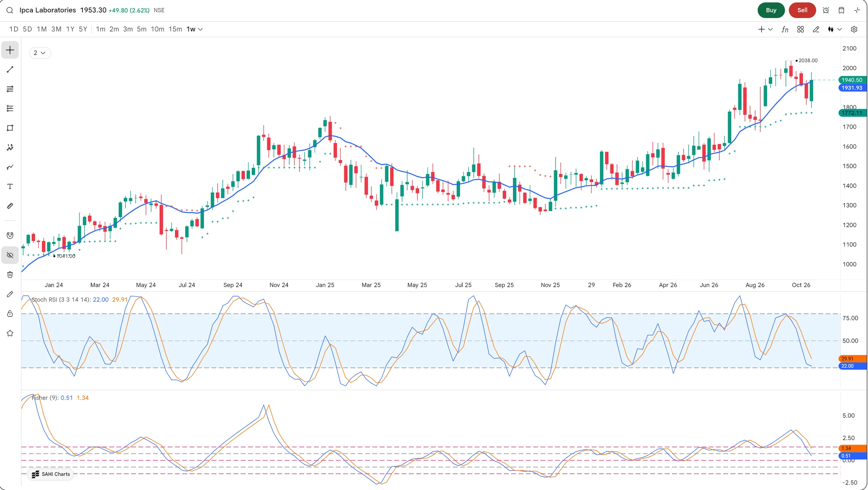Click the Ipca Laboratories symbol name

48,10
